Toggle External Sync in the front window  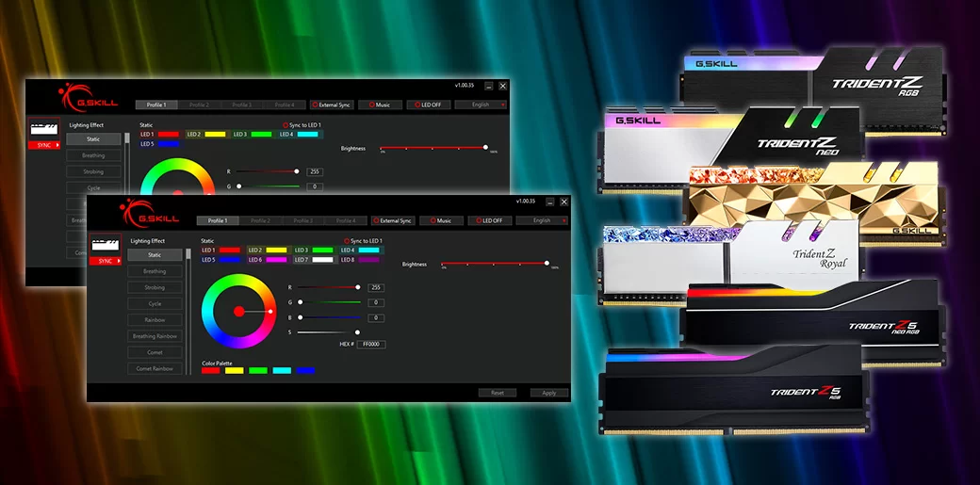tap(393, 220)
